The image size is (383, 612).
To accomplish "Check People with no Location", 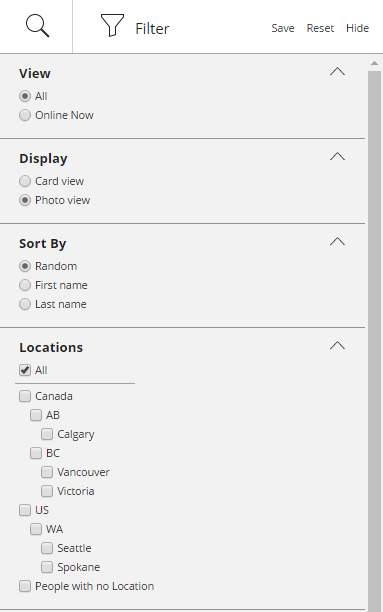I will [25, 586].
